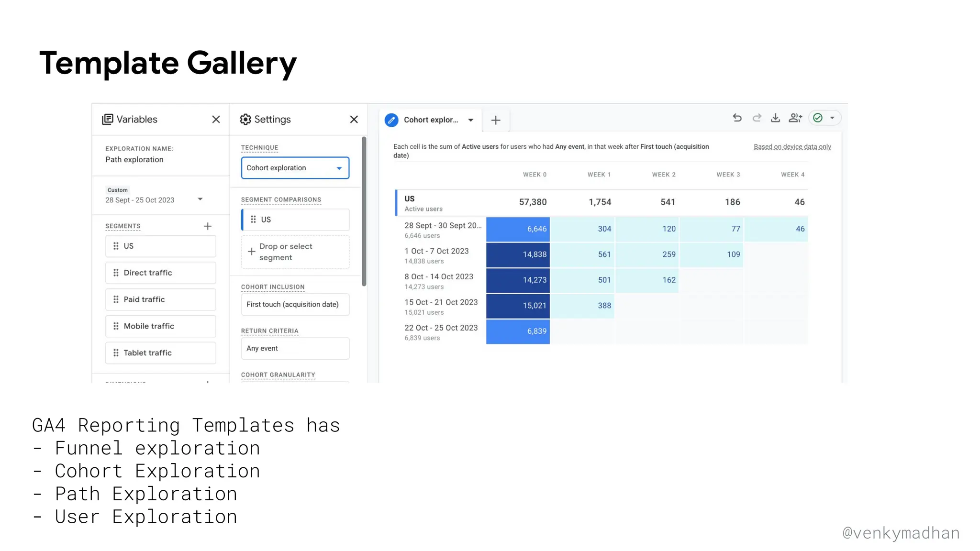This screenshot has width=980, height=551.
Task: Click the green checkmark status icon
Action: (x=818, y=118)
